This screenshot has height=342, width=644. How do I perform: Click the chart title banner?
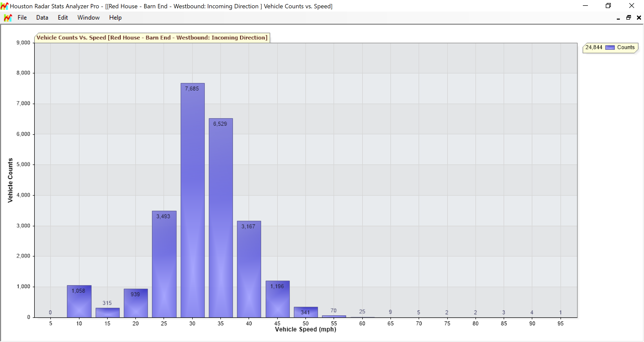point(152,38)
